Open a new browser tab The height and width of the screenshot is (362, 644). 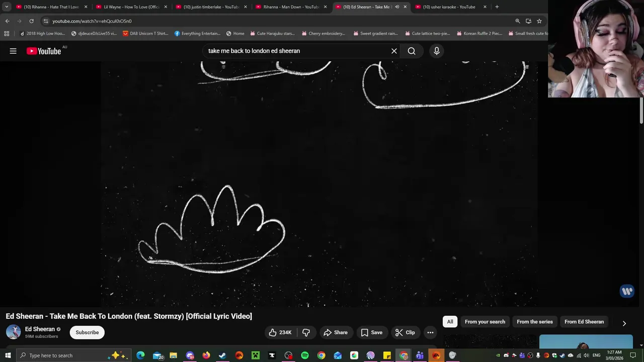coord(497,7)
